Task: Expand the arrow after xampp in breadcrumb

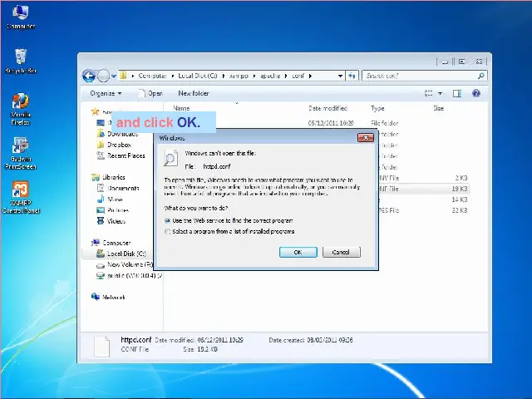Action: (254, 76)
